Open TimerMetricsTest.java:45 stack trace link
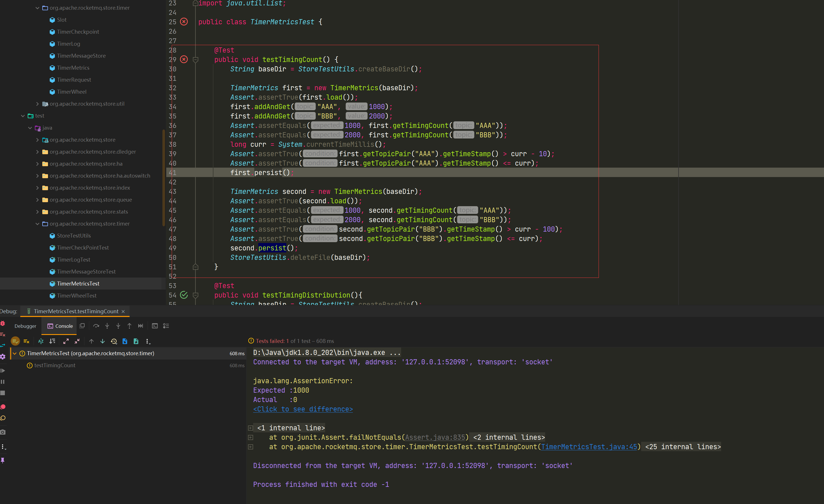The width and height of the screenshot is (824, 504). point(589,447)
